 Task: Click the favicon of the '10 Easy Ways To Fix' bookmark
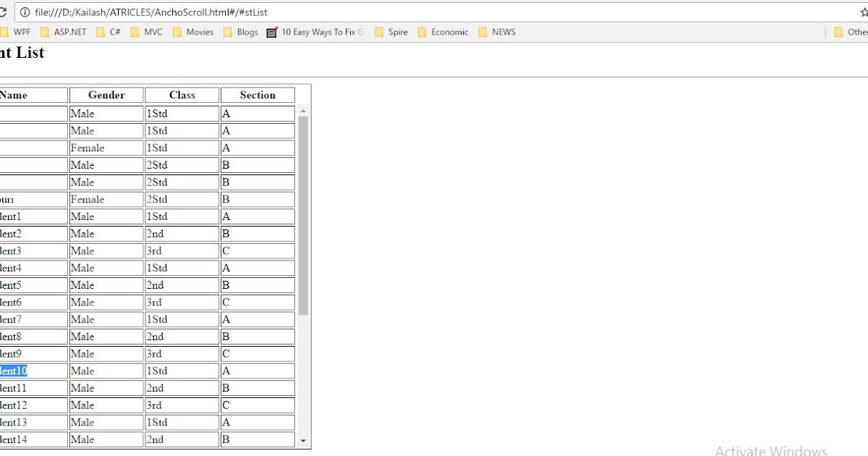271,32
